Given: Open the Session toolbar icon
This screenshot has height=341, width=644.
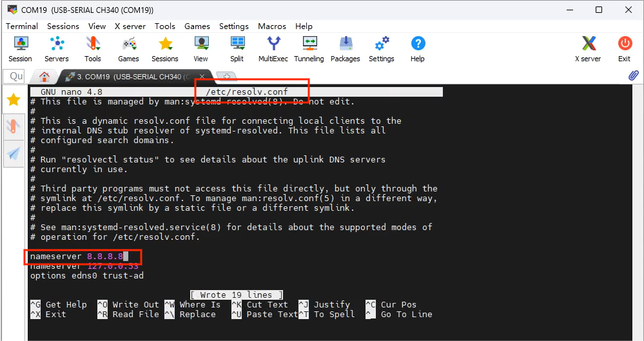Looking at the screenshot, I should [x=20, y=49].
